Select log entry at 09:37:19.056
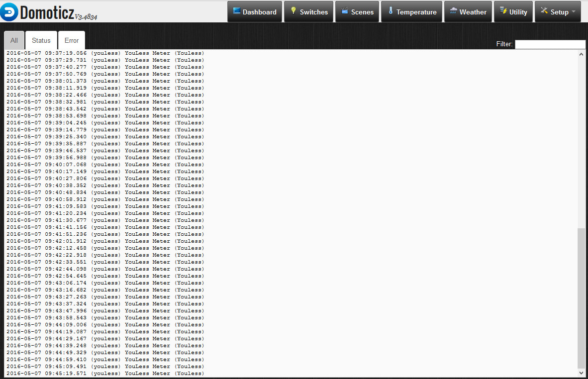This screenshot has height=379, width=588. (x=105, y=53)
